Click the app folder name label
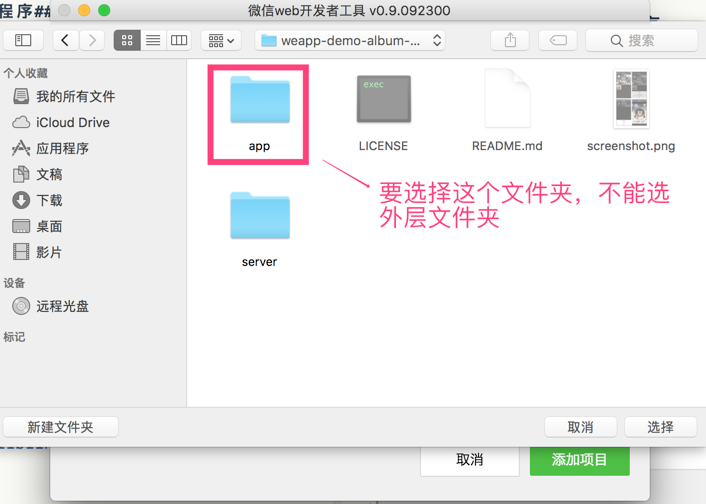Viewport: 706px width, 504px height. [x=259, y=146]
